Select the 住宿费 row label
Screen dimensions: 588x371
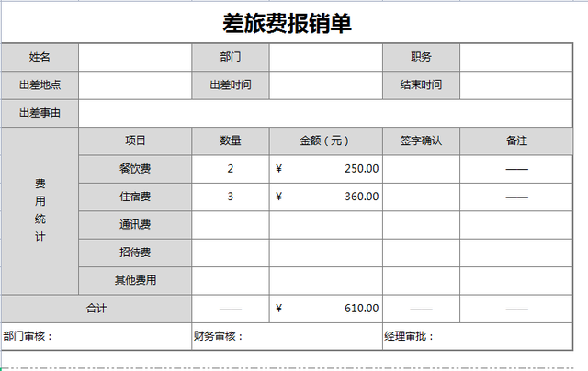click(135, 197)
